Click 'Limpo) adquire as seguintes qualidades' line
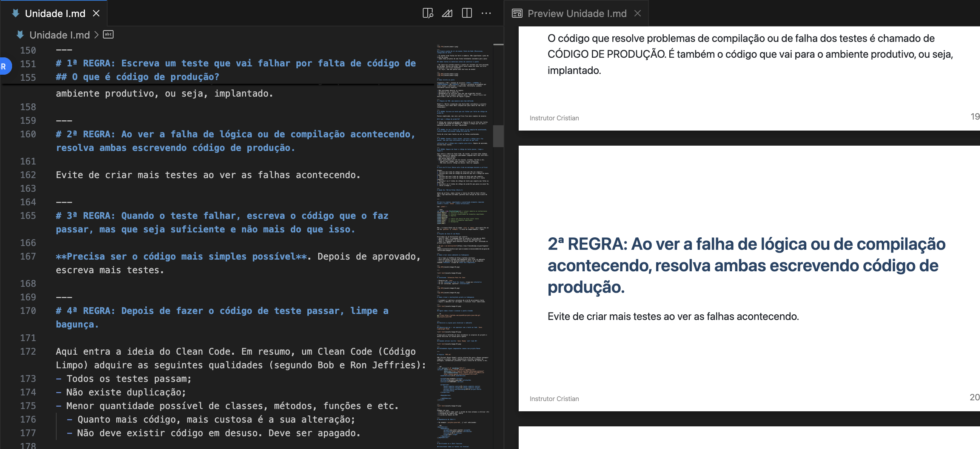Screen dimensions: 980x449 pyautogui.click(x=241, y=365)
